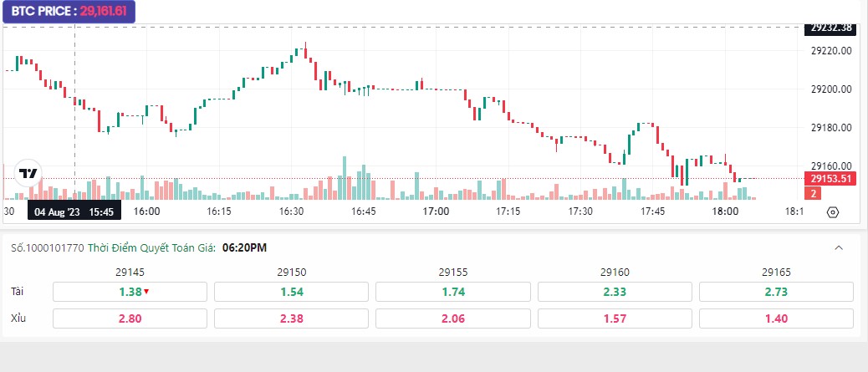Click the 29160 strike price header
The image size is (868, 372).
pyautogui.click(x=615, y=272)
